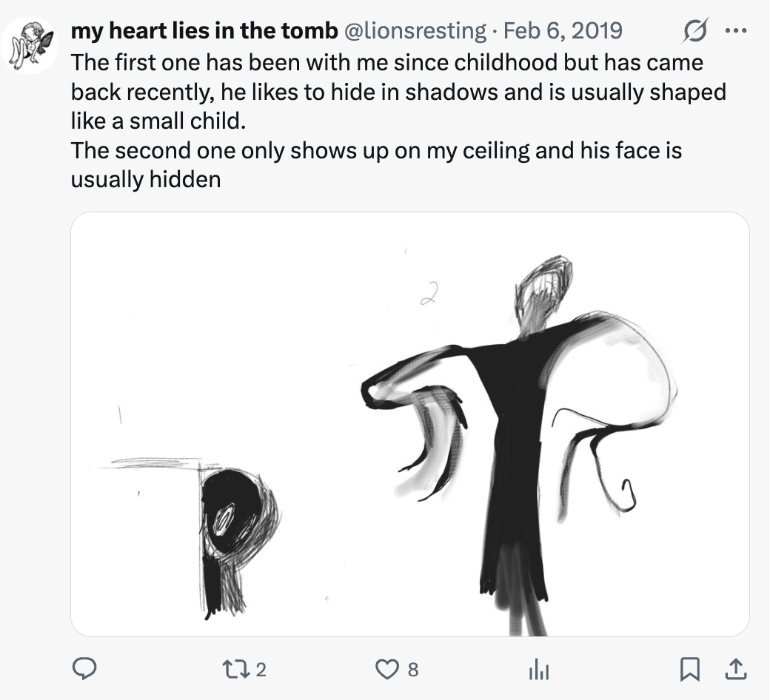Visit the @lionsresting handle link
Screen dimensions: 770x700
pos(415,31)
